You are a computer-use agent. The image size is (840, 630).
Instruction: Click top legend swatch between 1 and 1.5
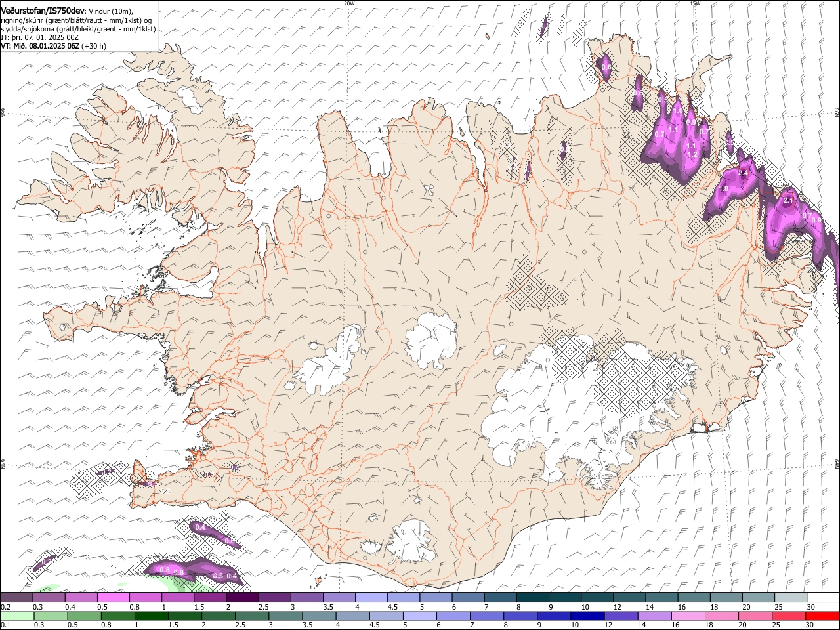pos(177,598)
